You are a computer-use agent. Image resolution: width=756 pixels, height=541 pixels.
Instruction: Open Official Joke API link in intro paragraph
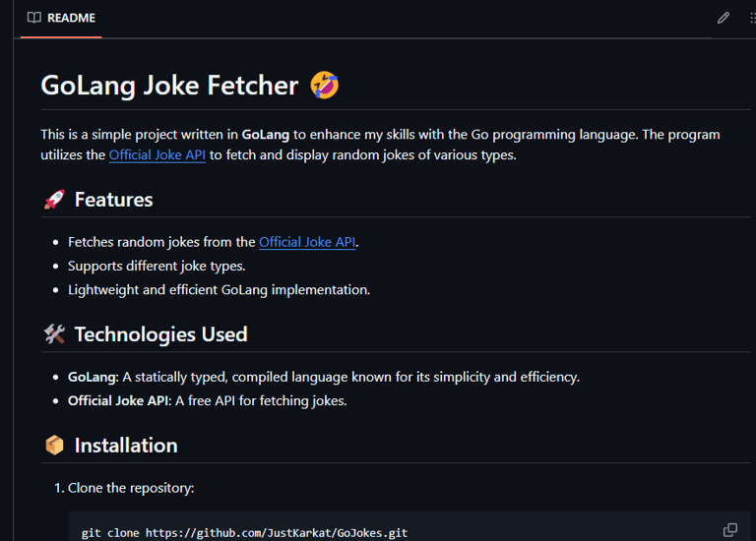pyautogui.click(x=157, y=154)
